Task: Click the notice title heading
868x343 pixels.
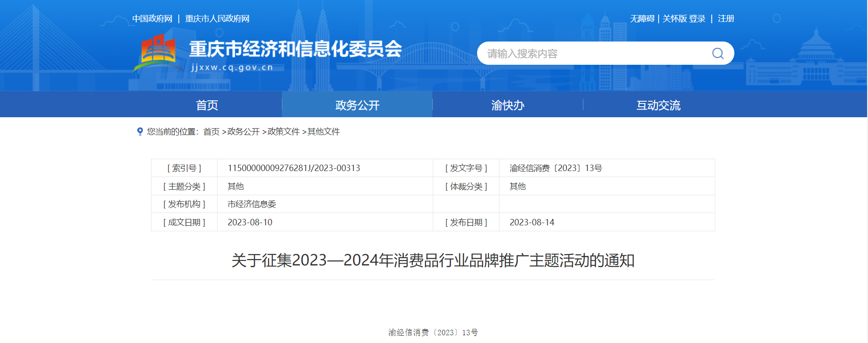Action: tap(433, 260)
